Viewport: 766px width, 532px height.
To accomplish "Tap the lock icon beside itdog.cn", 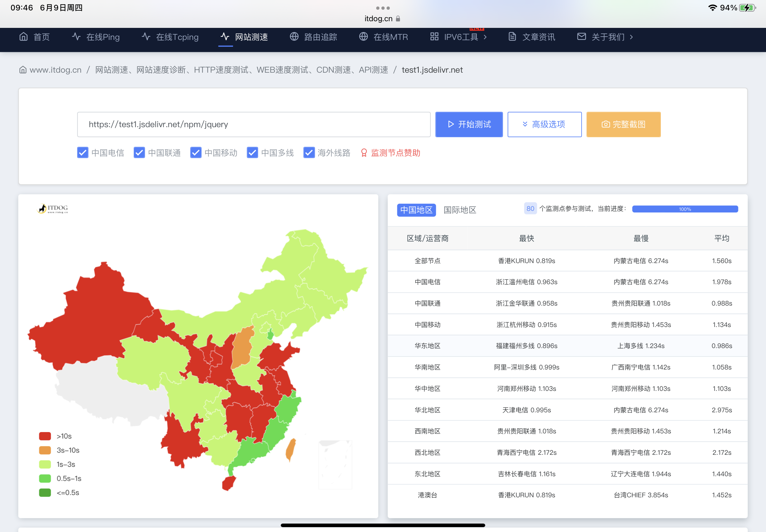I will pyautogui.click(x=398, y=19).
